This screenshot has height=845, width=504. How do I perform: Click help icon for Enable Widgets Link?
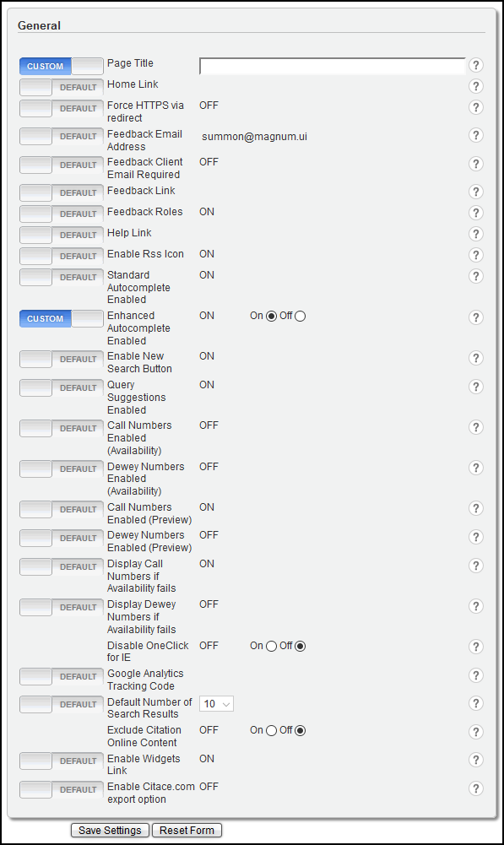475,760
